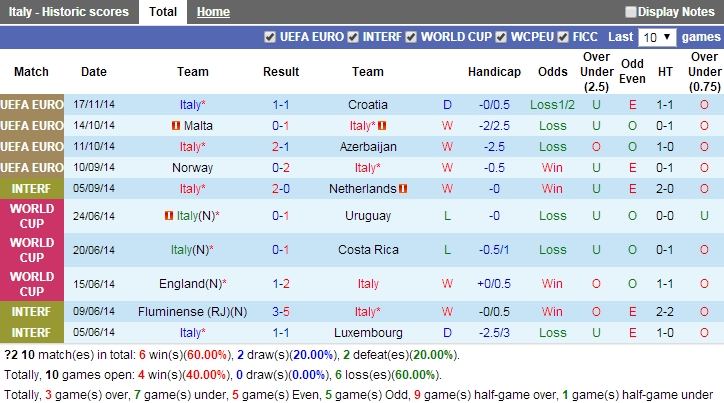Open the 3-5 result score link

click(x=281, y=312)
